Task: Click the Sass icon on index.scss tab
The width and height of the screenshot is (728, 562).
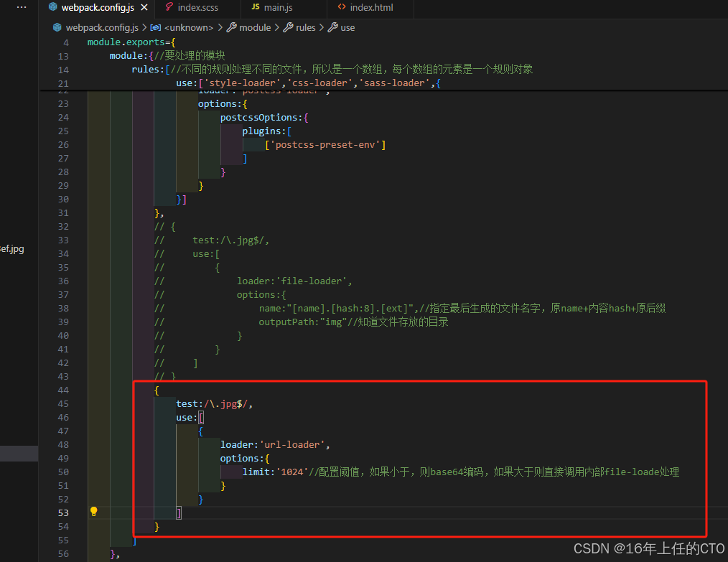Action: (169, 7)
